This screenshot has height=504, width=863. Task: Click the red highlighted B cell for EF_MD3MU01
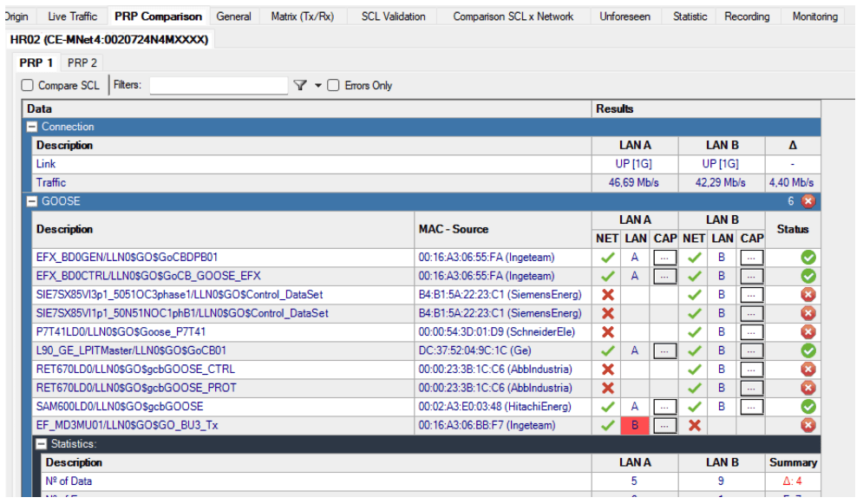pyautogui.click(x=636, y=425)
